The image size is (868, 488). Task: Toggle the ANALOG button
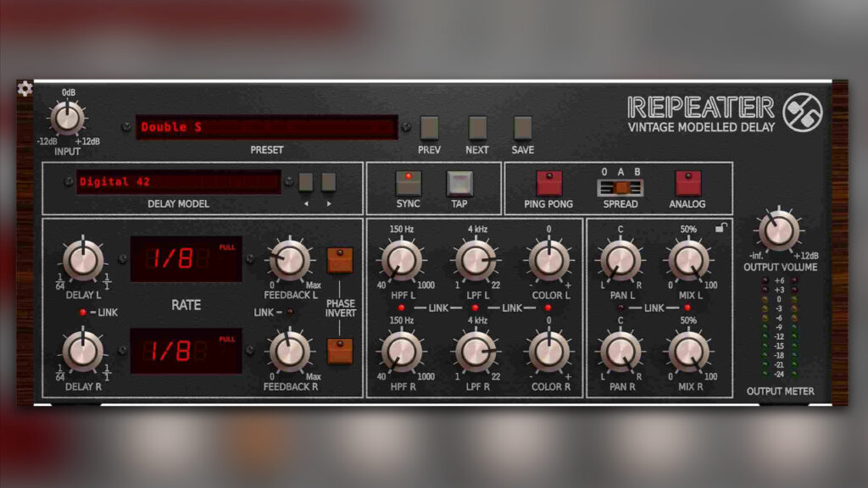tap(688, 183)
